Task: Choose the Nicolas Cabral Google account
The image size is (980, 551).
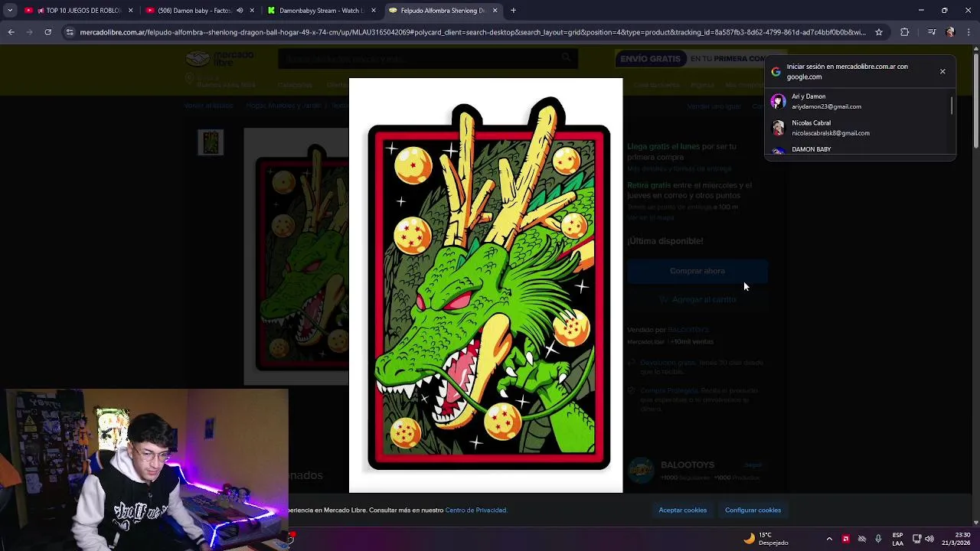Action: (x=857, y=128)
